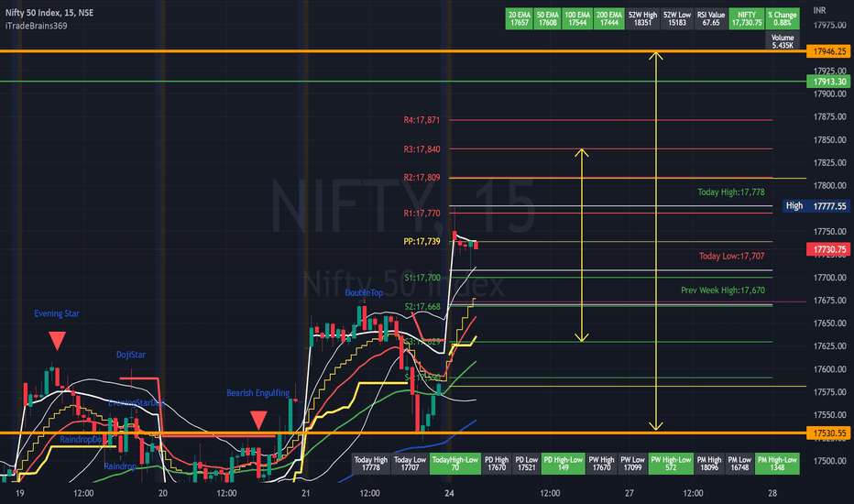Click the DojiStar pattern label
Viewport: 854px width, 504px height.
click(131, 355)
